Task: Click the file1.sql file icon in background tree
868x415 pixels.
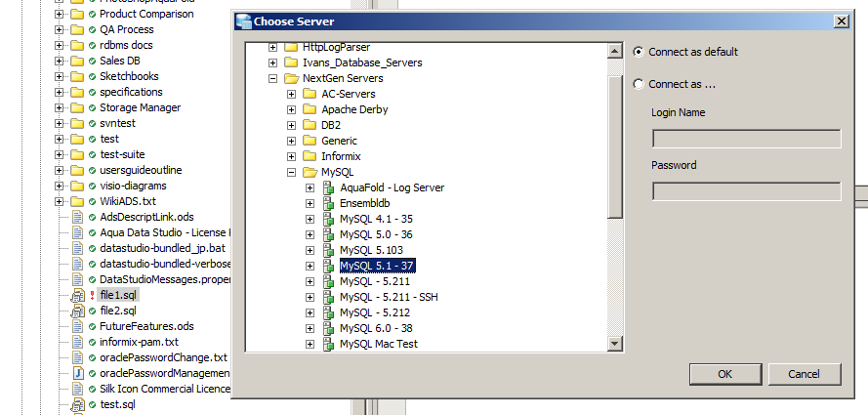Action: (x=78, y=295)
